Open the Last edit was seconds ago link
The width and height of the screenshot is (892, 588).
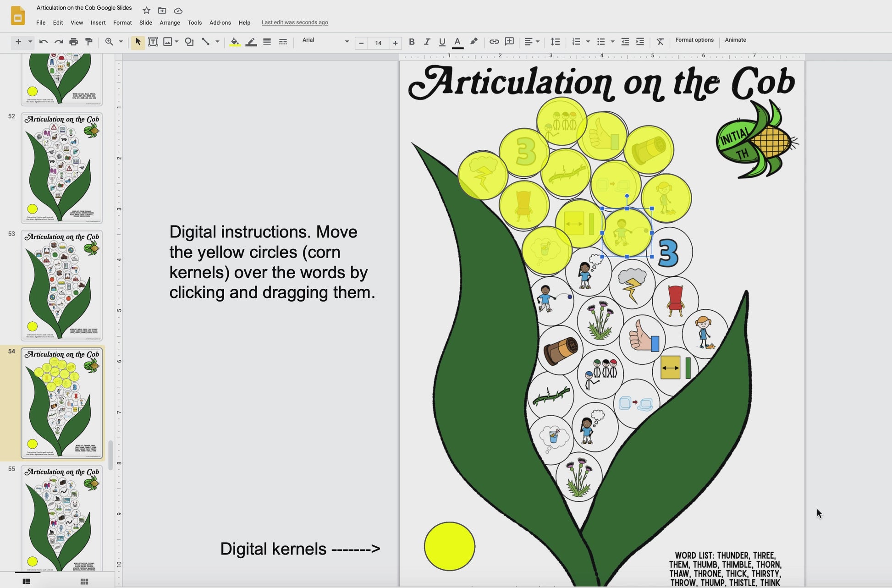295,22
